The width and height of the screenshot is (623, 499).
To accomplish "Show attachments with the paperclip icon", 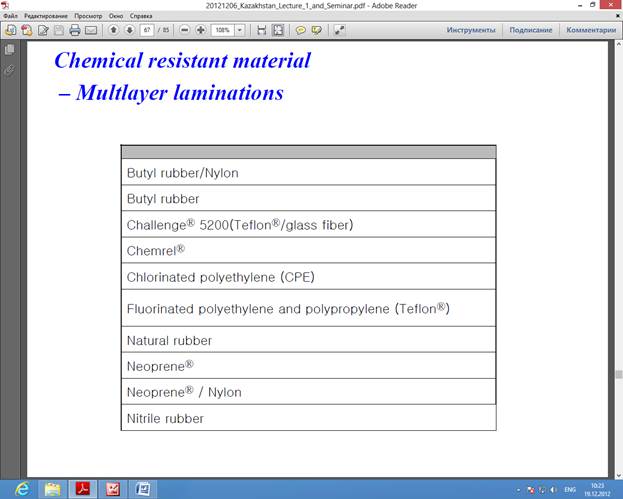I will click(x=10, y=71).
